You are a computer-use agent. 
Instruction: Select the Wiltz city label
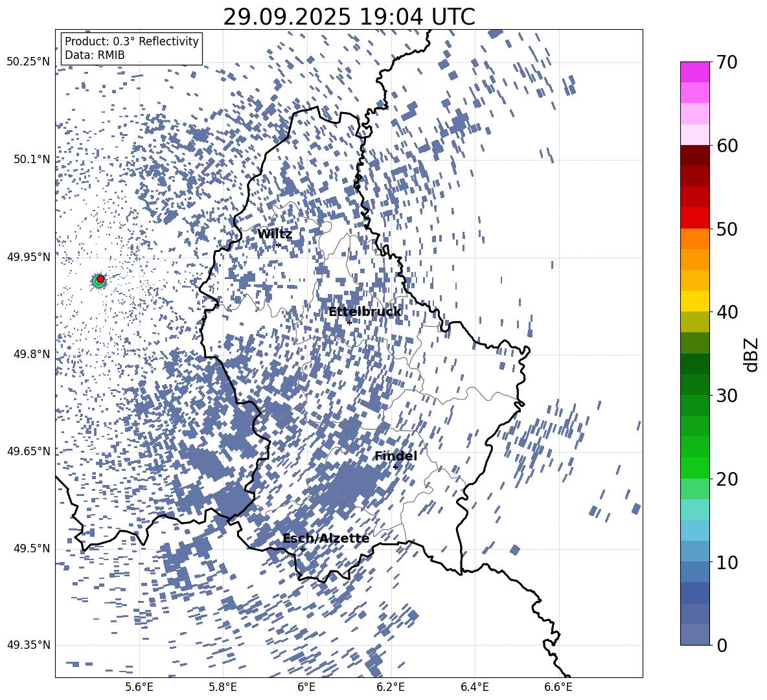coord(275,234)
